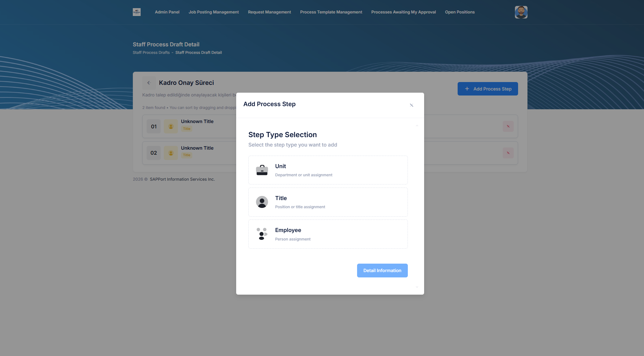
Task: Follow the Staff Process Drafts breadcrumb link
Action: pos(151,53)
